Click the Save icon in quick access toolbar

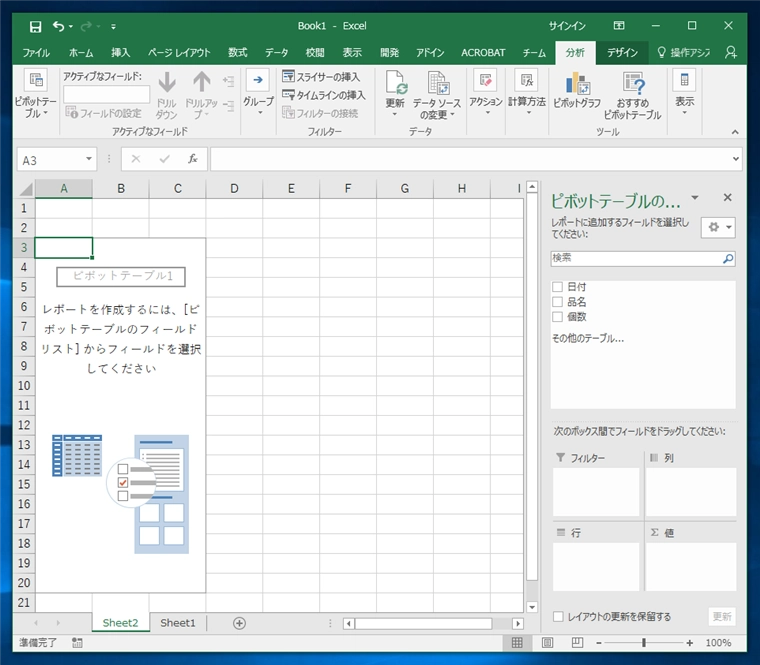tap(36, 26)
